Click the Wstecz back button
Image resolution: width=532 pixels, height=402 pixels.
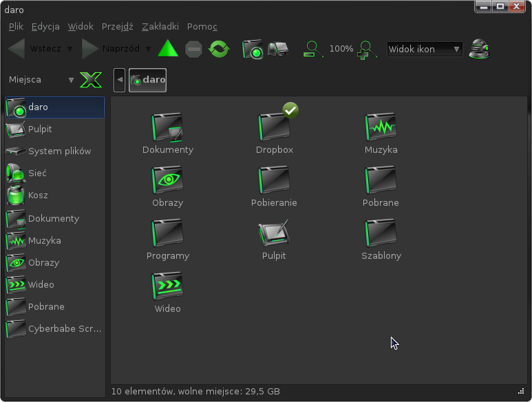pos(35,49)
